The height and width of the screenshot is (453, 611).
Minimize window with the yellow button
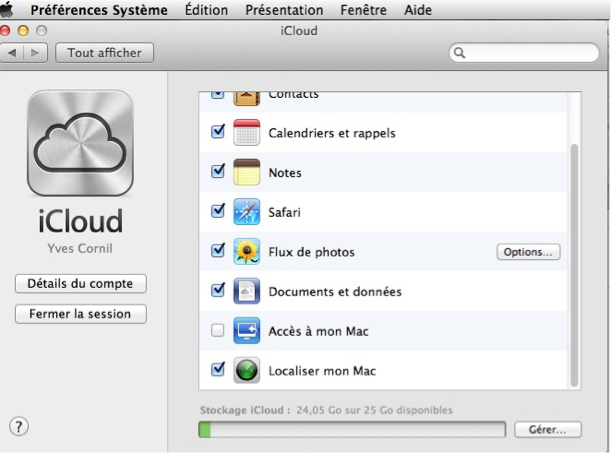(x=23, y=30)
